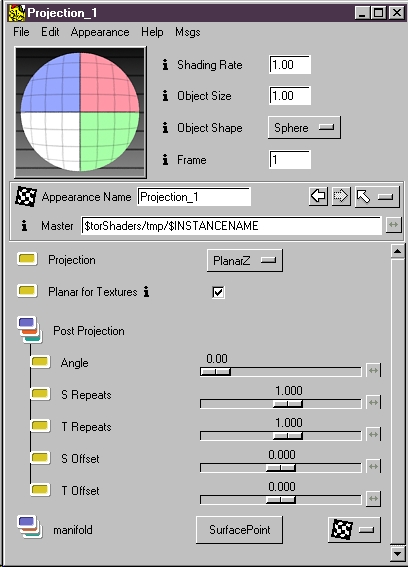
Task: Click the forward arrow navigation icon
Action: (341, 197)
